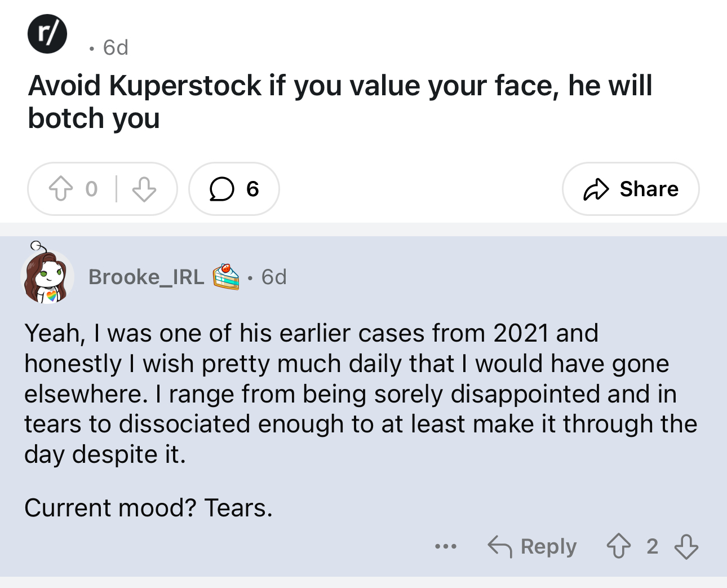Click the post's 6d timestamp
Screen dimensions: 727x588
click(x=116, y=47)
